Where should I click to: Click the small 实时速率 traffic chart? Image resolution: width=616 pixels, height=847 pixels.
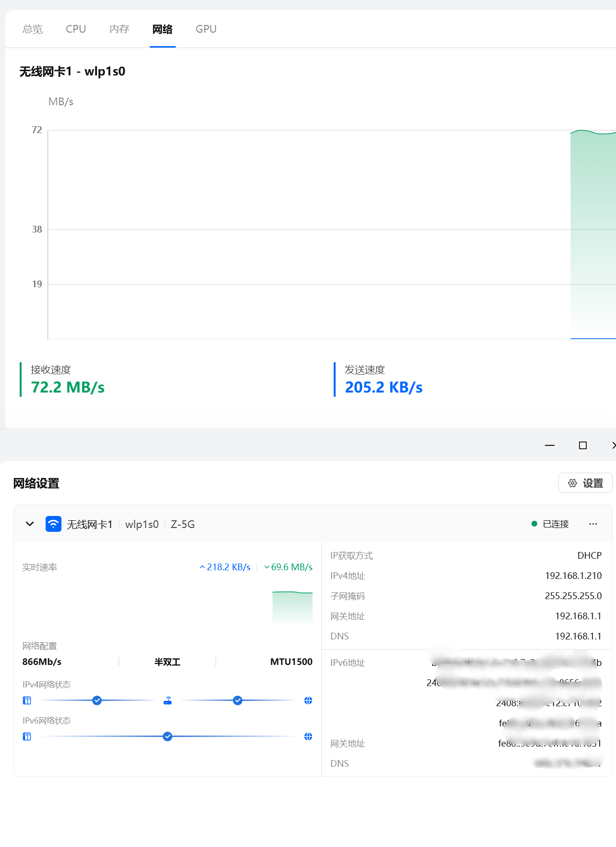click(x=292, y=607)
